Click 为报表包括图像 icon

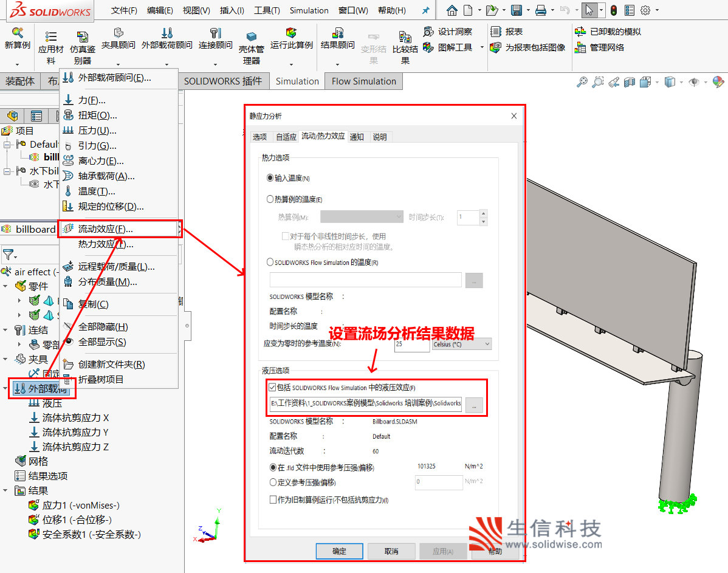click(496, 47)
